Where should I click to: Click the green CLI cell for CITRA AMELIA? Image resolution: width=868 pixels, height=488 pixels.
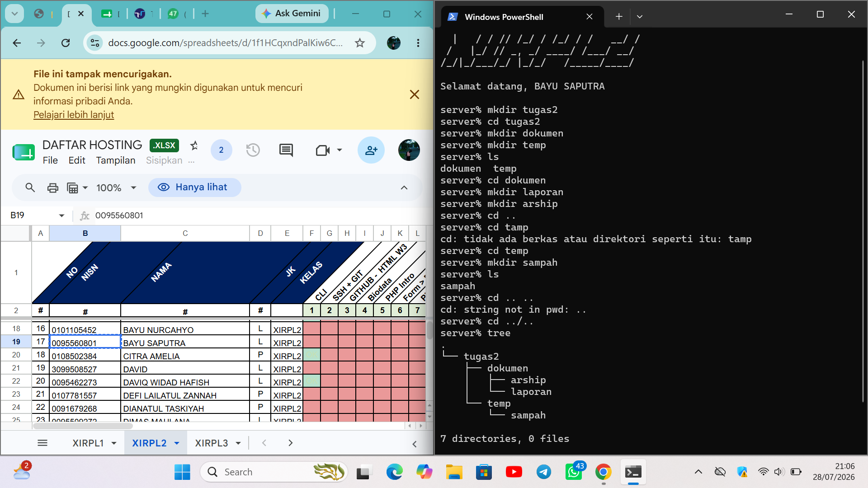click(311, 355)
